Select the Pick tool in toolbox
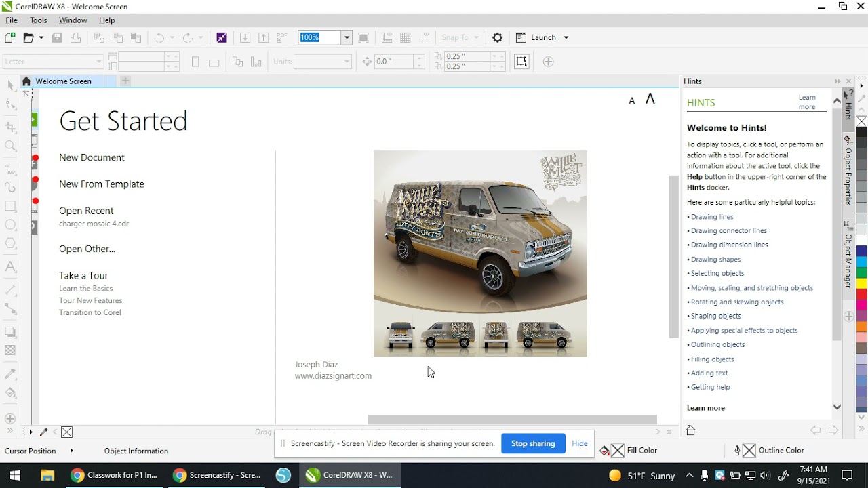The image size is (868, 488). pyautogui.click(x=10, y=85)
